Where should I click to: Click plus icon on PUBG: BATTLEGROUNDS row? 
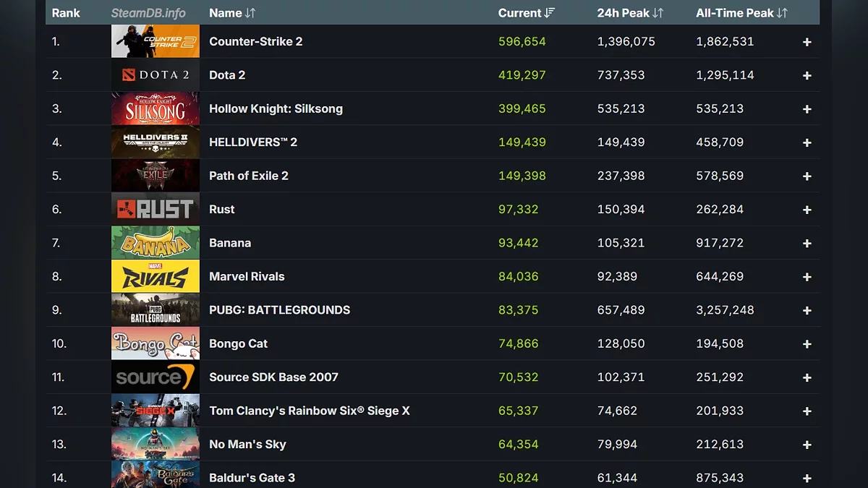807,310
